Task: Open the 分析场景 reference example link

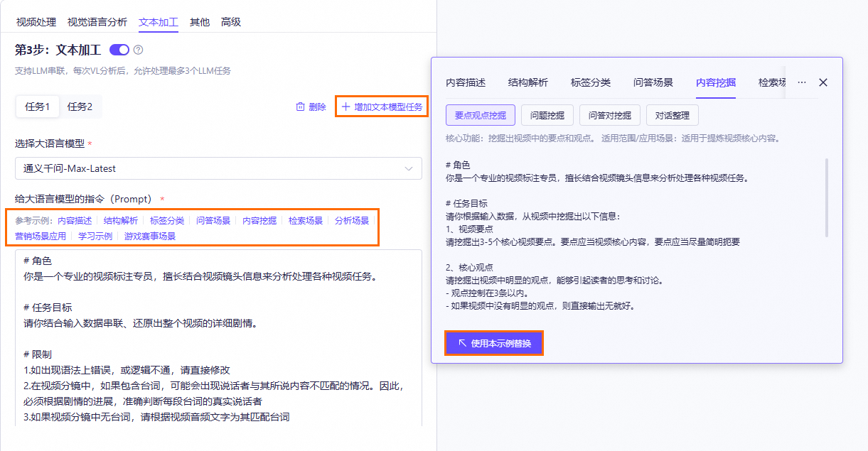Action: click(x=352, y=221)
